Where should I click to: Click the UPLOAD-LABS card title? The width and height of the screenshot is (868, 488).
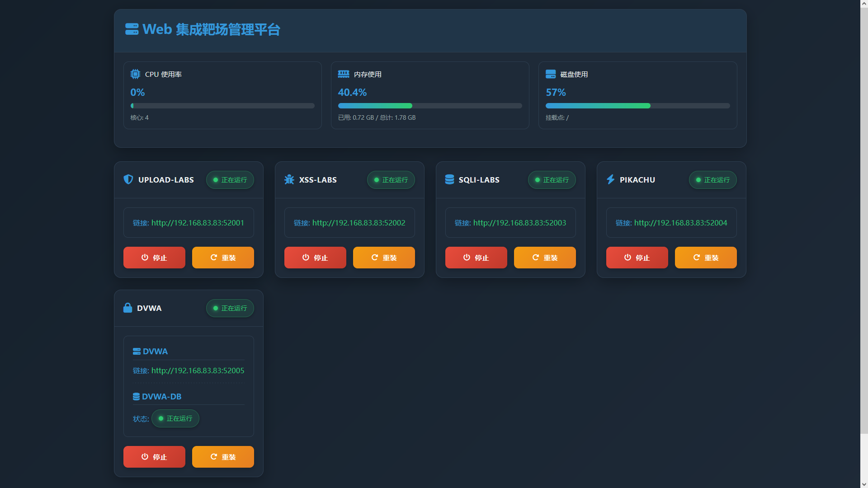pos(166,180)
